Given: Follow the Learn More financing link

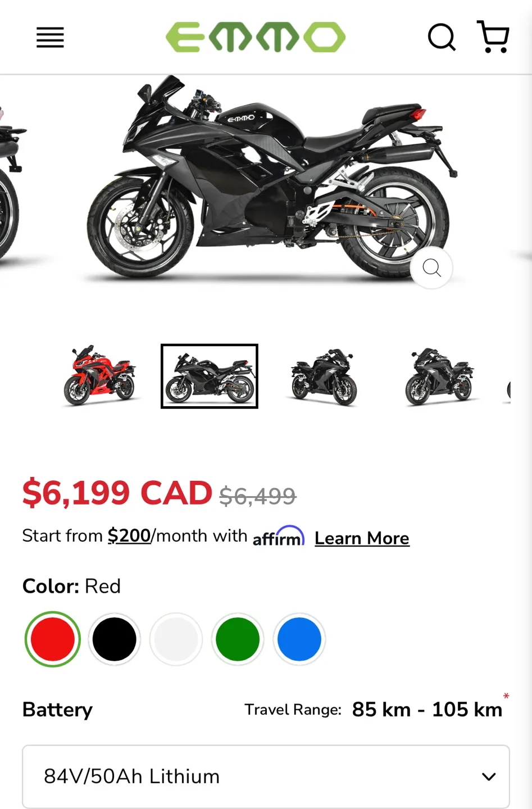Looking at the screenshot, I should (362, 538).
